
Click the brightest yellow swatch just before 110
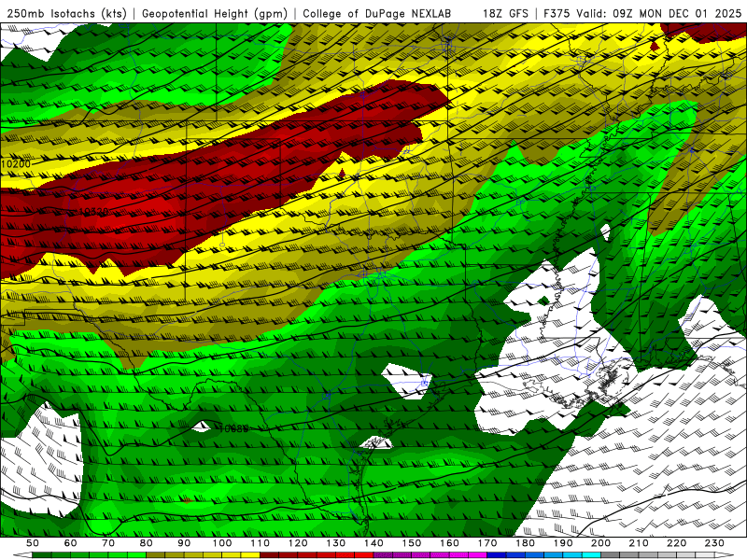(250, 555)
